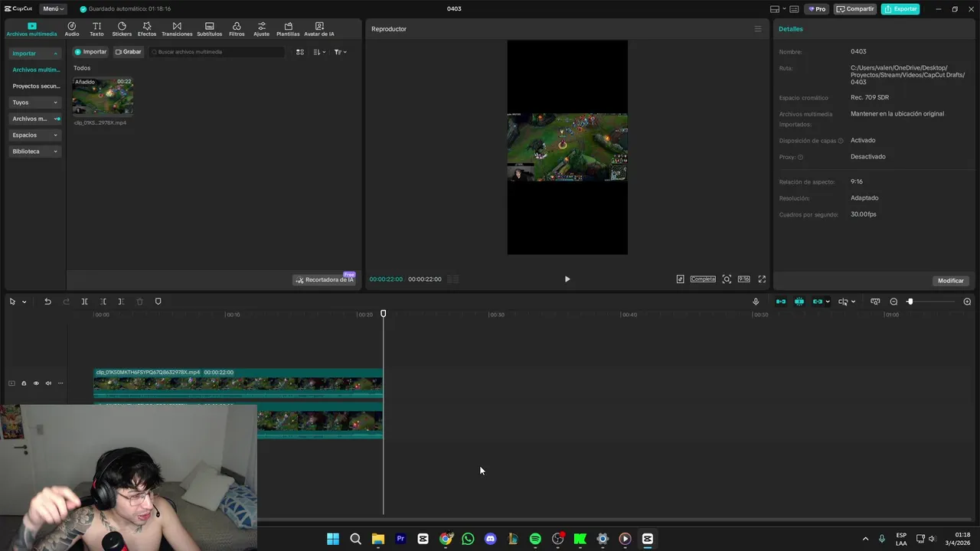
Task: Click the preview zoom-to-fit icon
Action: coord(727,279)
